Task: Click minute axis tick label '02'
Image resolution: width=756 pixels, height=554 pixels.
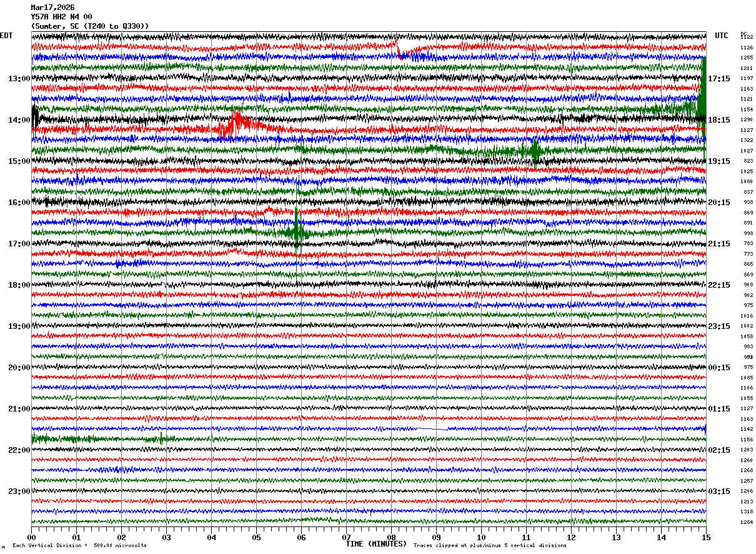Action: point(121,537)
